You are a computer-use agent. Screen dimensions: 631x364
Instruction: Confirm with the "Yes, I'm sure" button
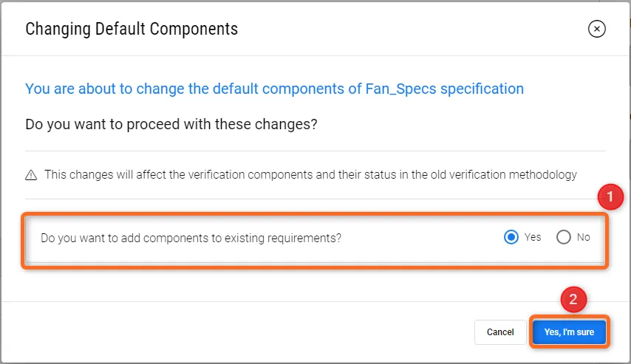click(569, 332)
